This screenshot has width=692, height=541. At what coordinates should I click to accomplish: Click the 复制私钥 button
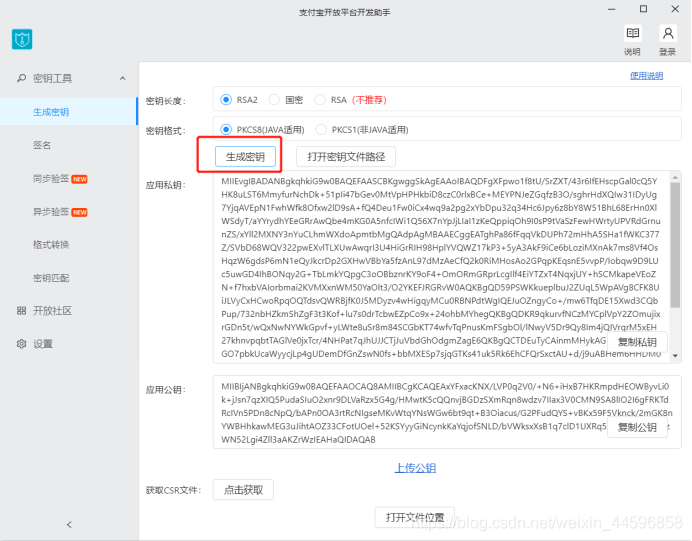pos(637,342)
